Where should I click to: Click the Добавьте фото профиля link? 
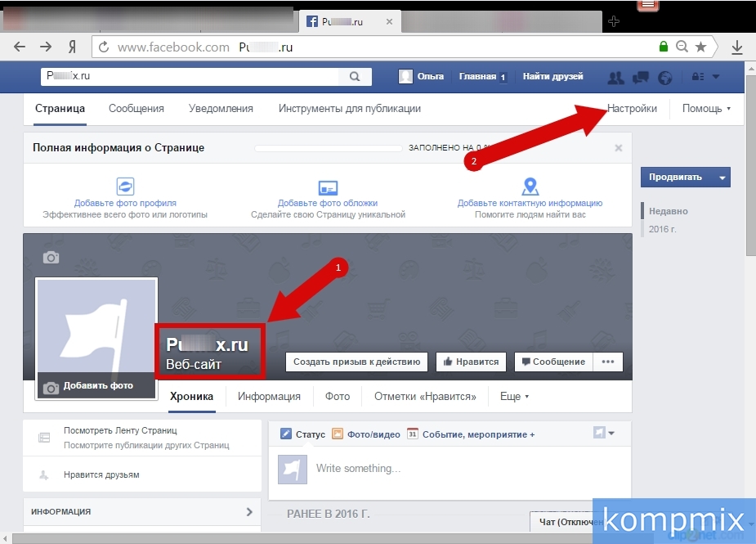point(125,203)
